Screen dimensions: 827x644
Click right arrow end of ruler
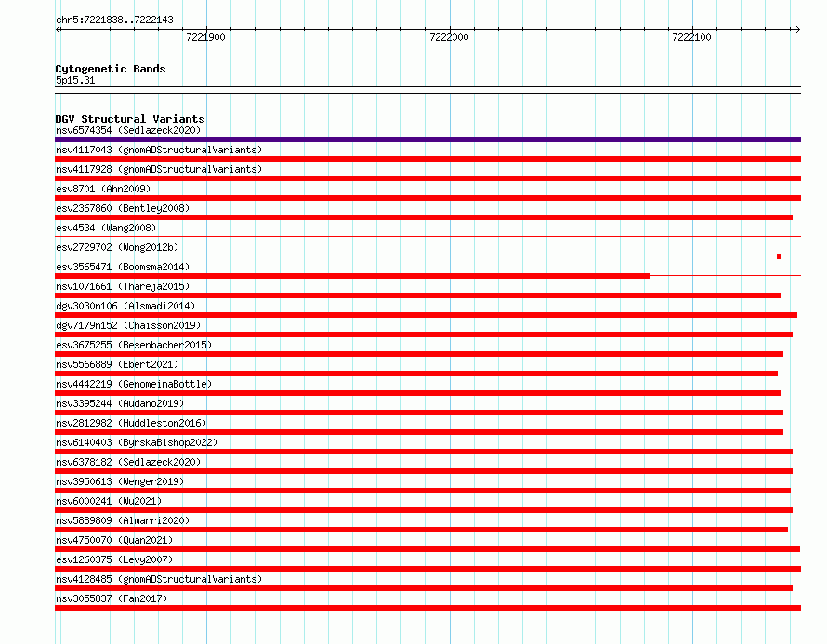[x=797, y=29]
